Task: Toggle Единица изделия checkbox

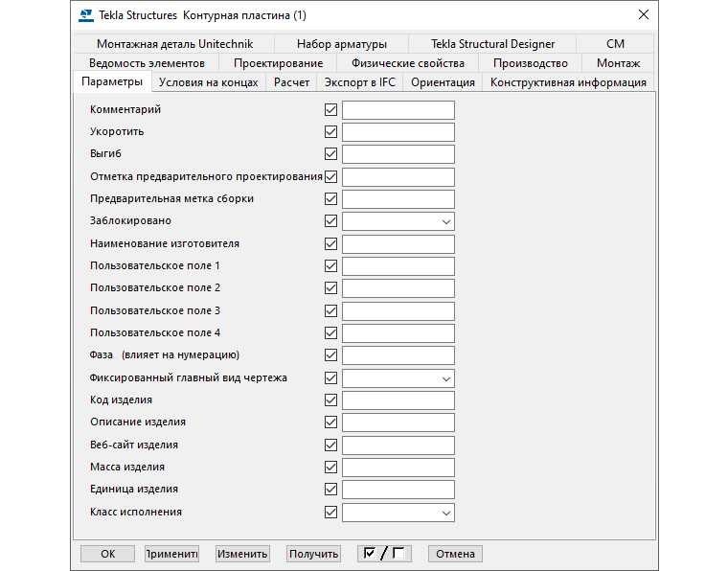Action: point(331,490)
